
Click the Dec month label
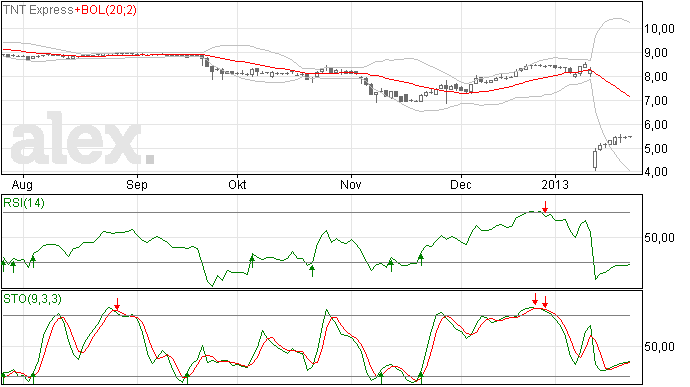(461, 184)
